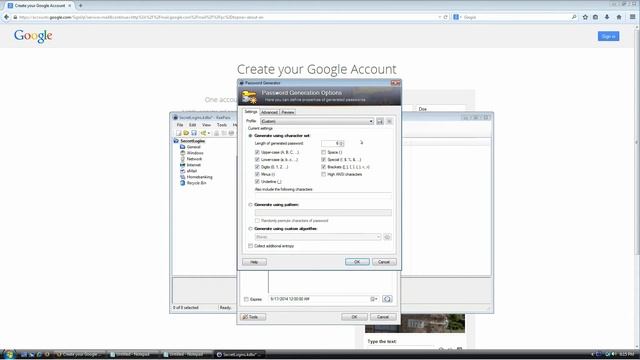Toggle Upper-case characters checkbox
The image size is (640, 360).
(x=257, y=152)
